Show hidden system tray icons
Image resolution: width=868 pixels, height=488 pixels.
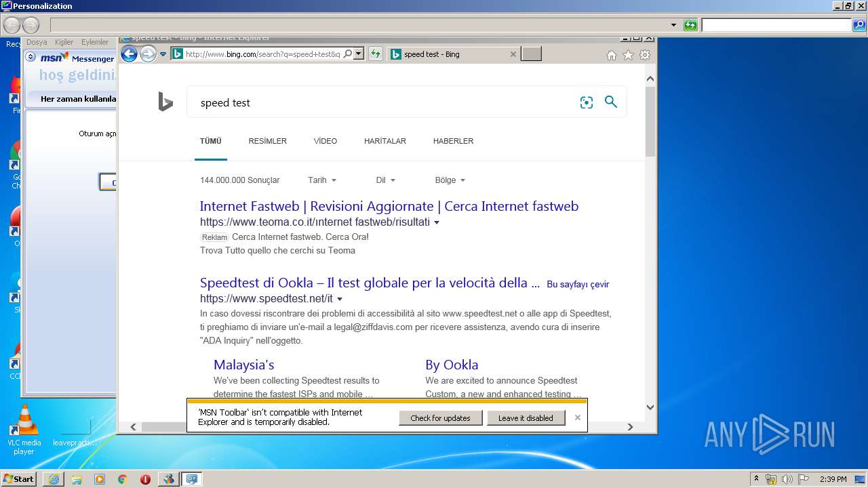[756, 479]
